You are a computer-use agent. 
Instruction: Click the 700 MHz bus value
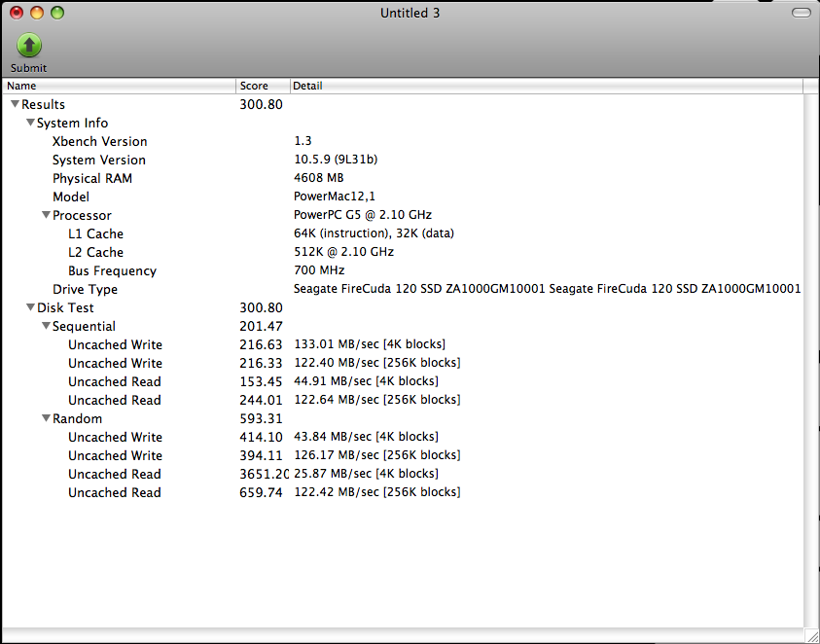(x=319, y=270)
